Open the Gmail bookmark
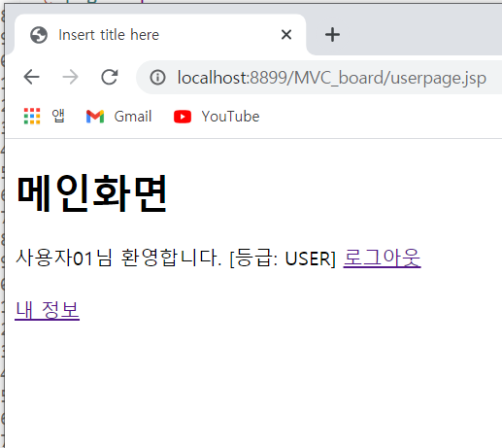This screenshot has height=448, width=502. [x=118, y=117]
